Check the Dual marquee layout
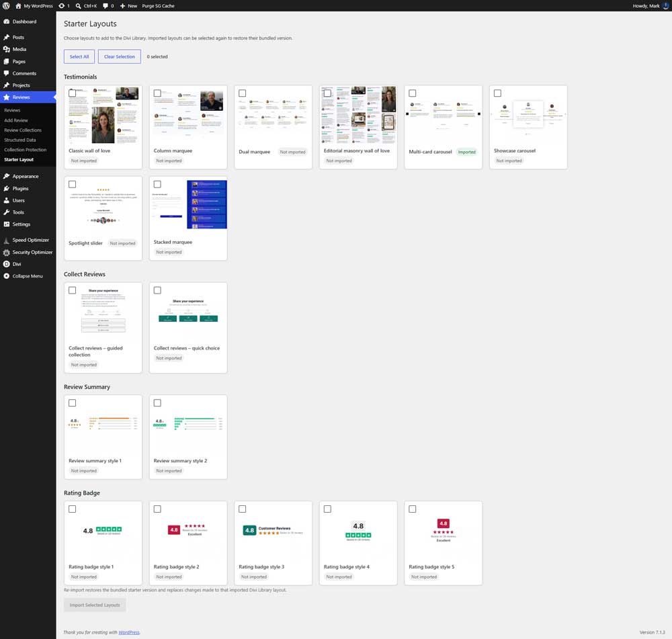The image size is (672, 639). pos(242,93)
